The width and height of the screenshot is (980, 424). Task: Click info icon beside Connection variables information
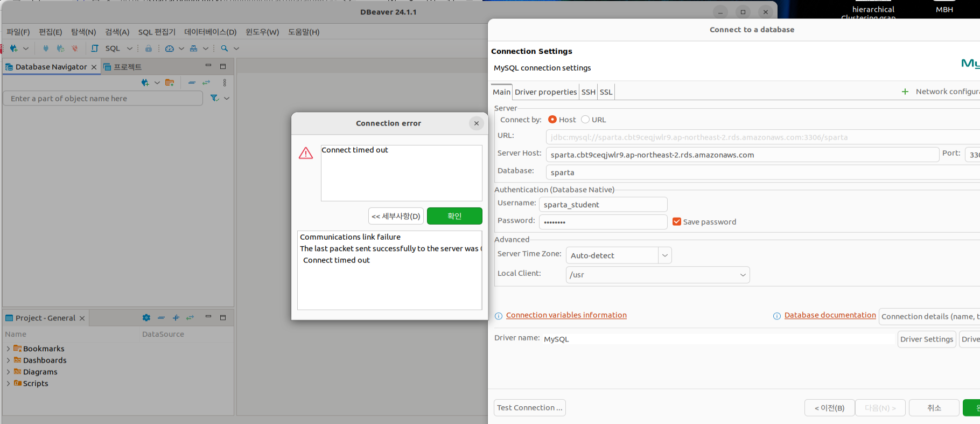[499, 316]
